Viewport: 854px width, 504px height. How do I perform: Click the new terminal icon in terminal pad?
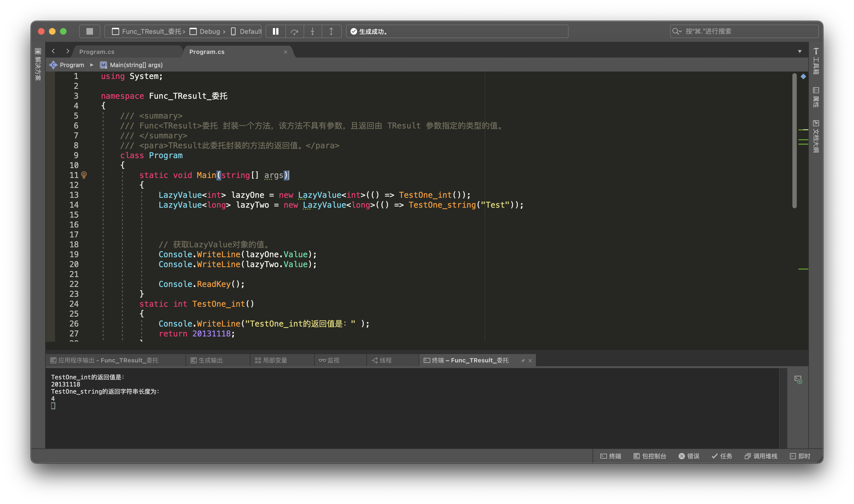point(798,379)
